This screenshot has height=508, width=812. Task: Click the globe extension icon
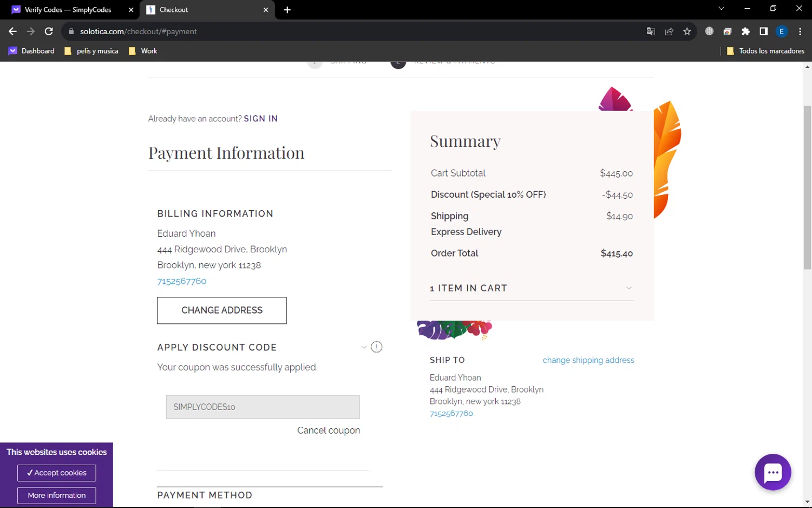[709, 31]
